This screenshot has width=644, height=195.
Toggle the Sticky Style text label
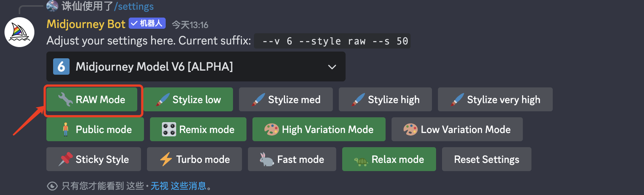[102, 159]
